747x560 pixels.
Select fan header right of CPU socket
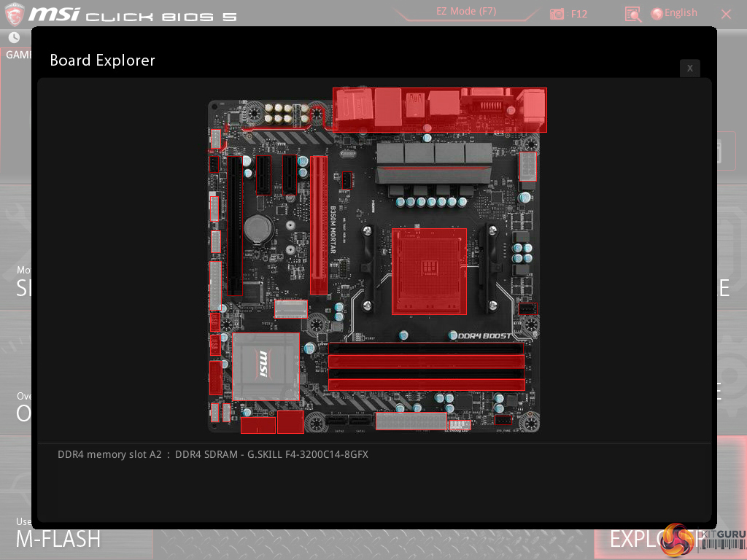[x=527, y=308]
